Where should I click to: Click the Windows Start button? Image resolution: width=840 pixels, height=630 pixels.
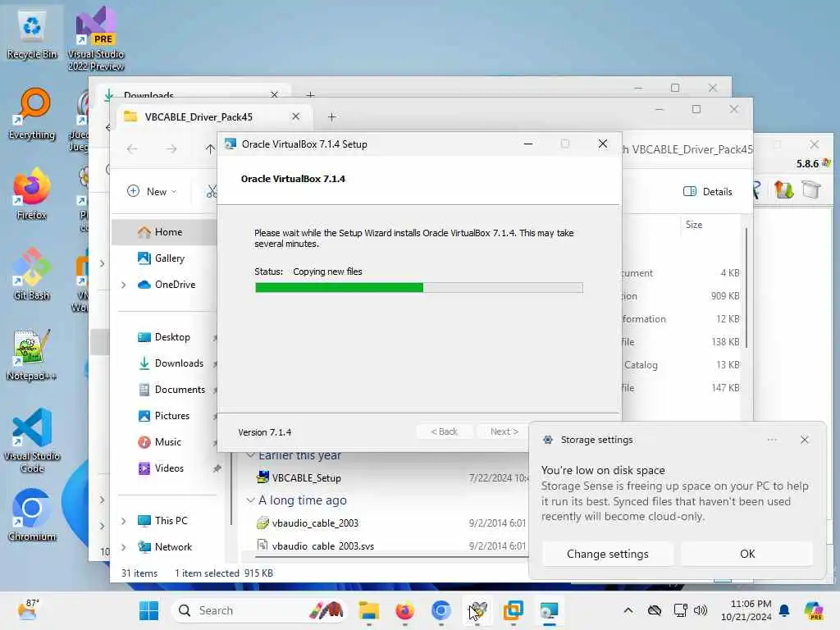click(x=148, y=610)
